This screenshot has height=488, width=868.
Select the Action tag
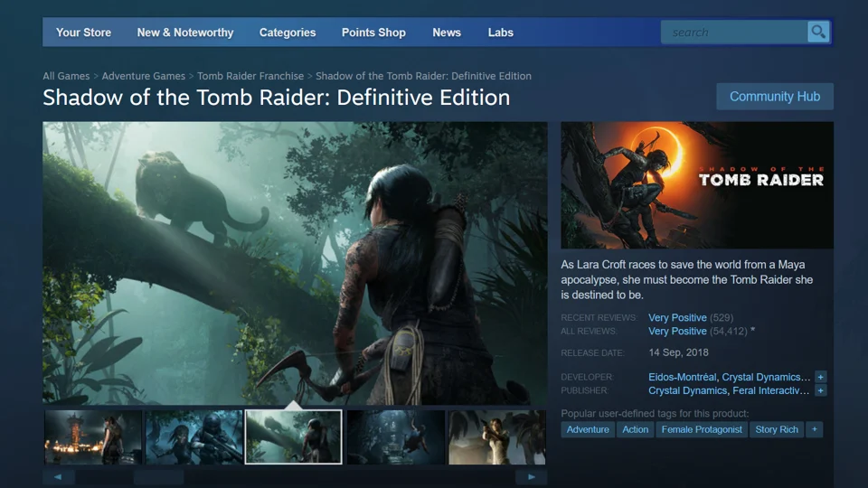(635, 429)
